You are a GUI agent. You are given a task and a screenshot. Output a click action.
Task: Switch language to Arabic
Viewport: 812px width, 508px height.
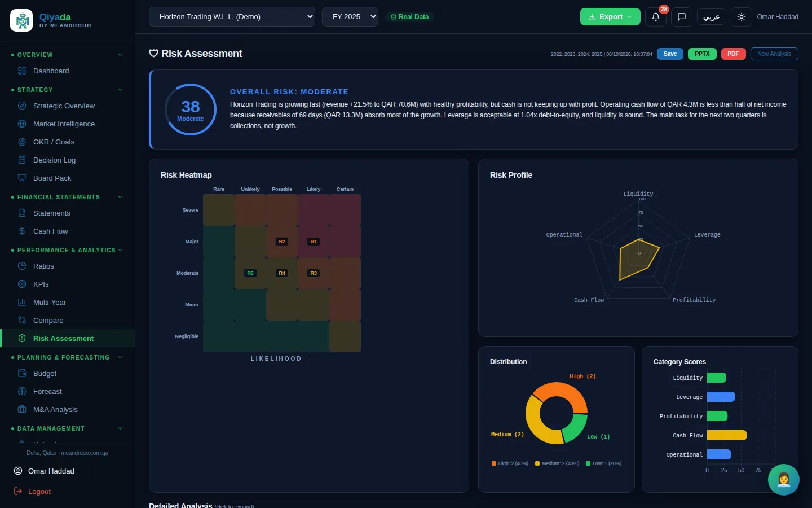coord(712,17)
